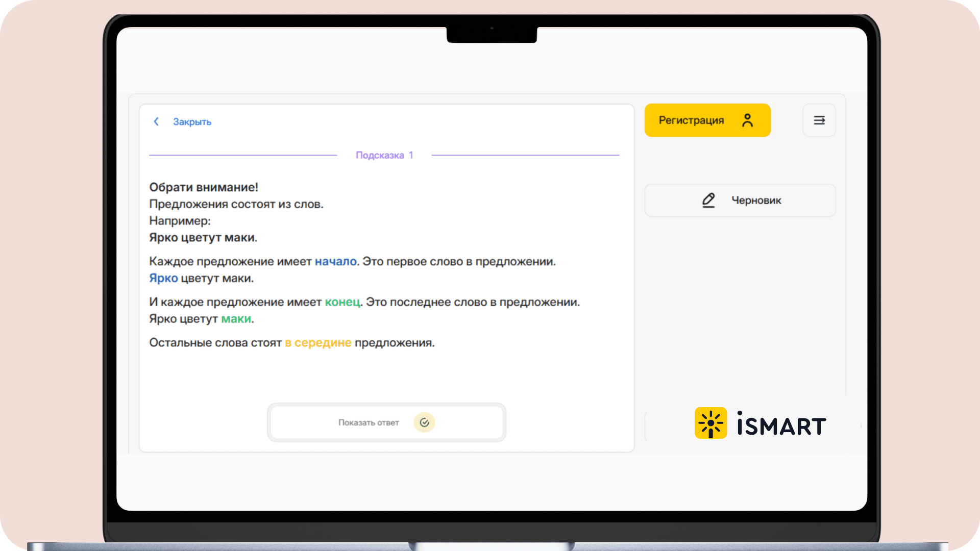The image size is (980, 551).
Task: Click the blue word Ярко
Action: (163, 278)
